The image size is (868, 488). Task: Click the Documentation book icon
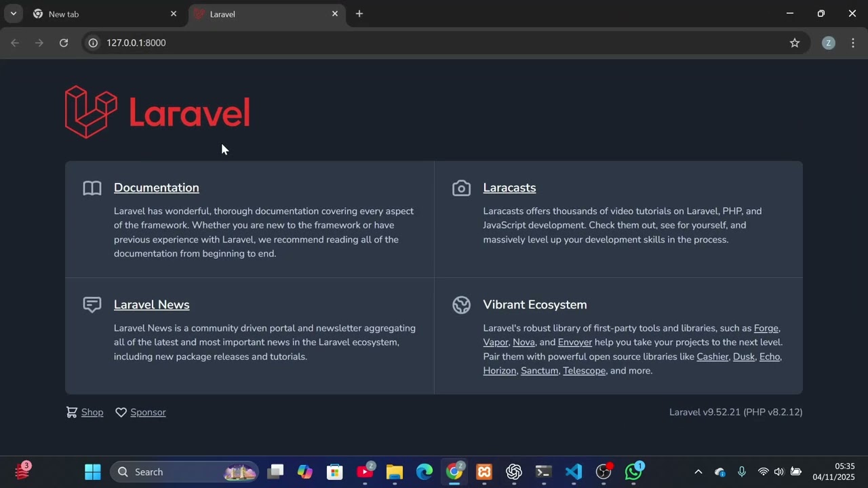92,188
